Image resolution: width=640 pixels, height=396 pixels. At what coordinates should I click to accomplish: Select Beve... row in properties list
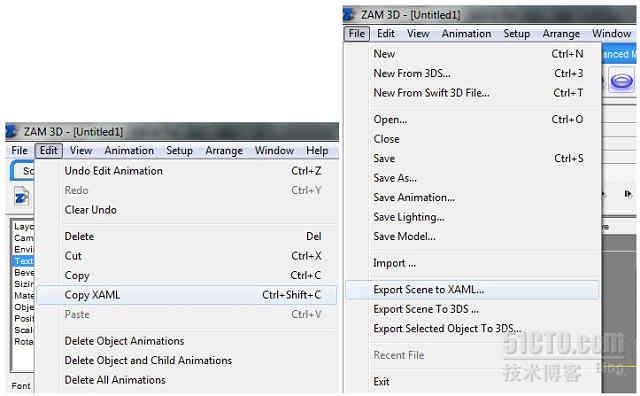[x=24, y=272]
